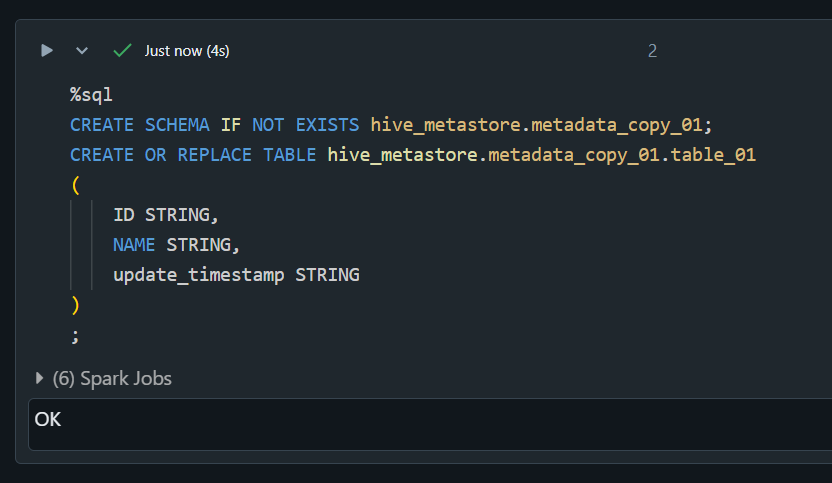
Task: Click the trailing semicolon line
Action: 75,335
